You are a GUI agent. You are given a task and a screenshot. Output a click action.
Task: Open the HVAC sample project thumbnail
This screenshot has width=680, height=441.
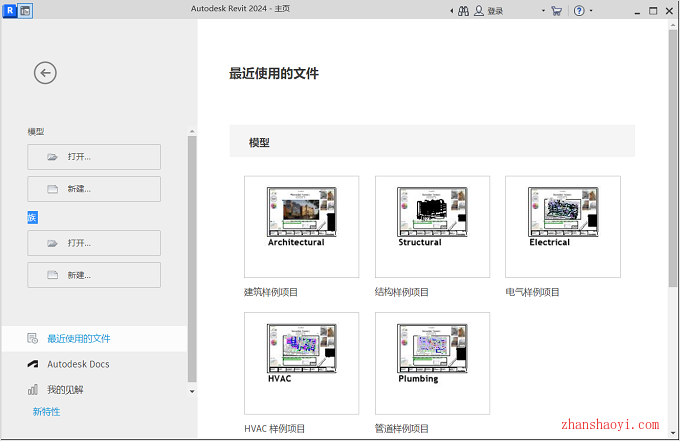(301, 363)
